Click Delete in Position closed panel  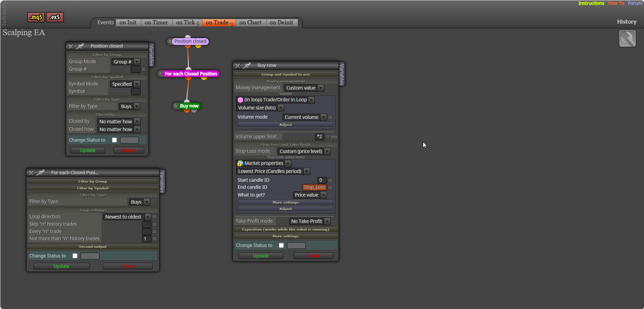point(129,150)
